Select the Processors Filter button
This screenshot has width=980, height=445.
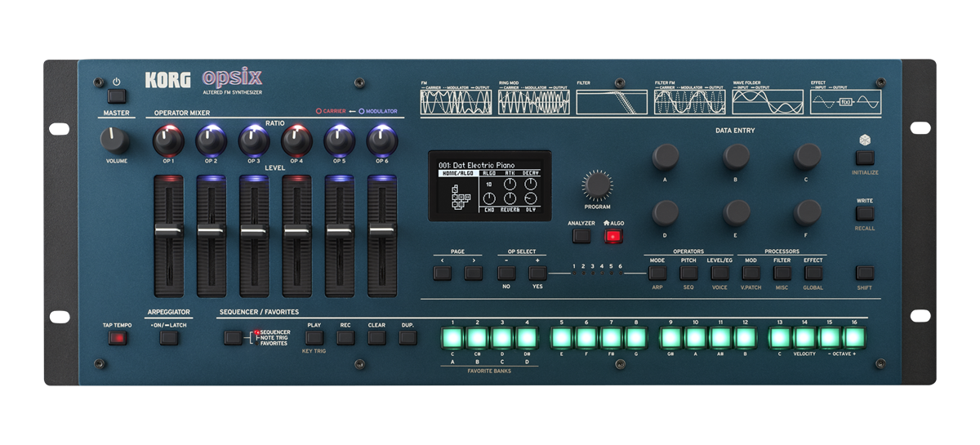782,273
